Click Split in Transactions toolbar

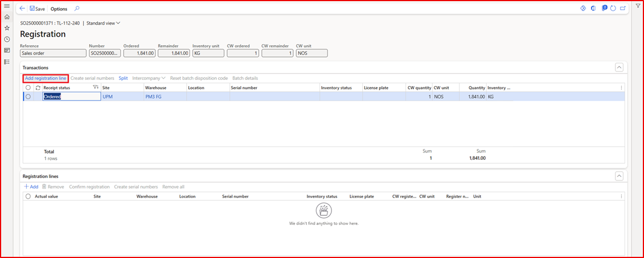[123, 78]
